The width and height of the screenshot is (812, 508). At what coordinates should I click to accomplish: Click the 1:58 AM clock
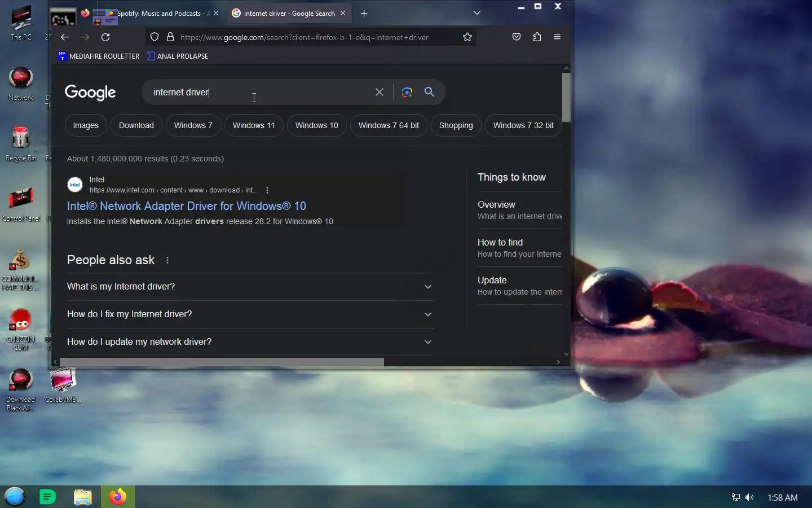tap(783, 497)
